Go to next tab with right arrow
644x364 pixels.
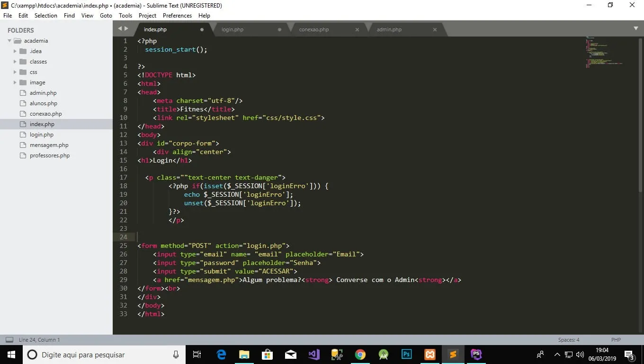coord(126,29)
